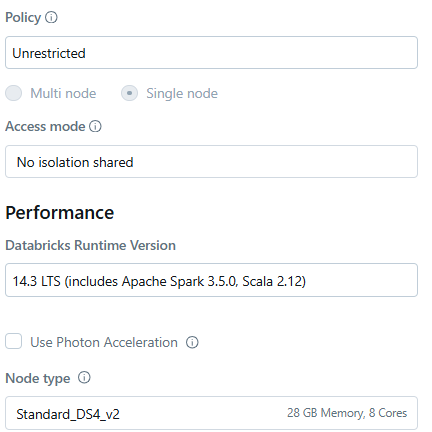The image size is (432, 432).
Task: Click the Multi node label text
Action: tap(63, 93)
